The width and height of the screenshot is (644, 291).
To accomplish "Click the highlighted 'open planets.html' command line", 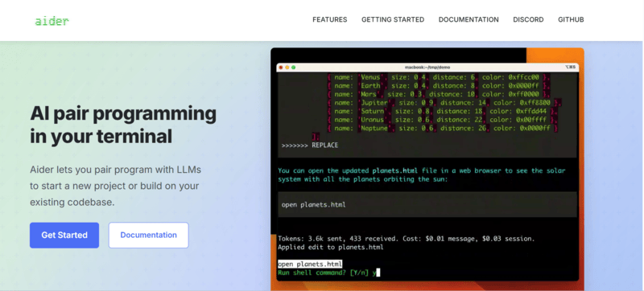I will 310,264.
